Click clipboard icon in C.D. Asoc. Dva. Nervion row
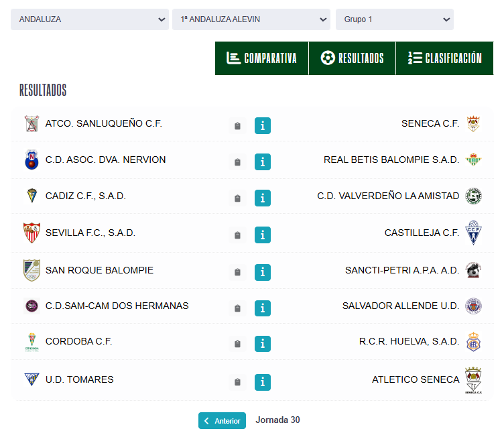The image size is (504, 433). click(237, 162)
